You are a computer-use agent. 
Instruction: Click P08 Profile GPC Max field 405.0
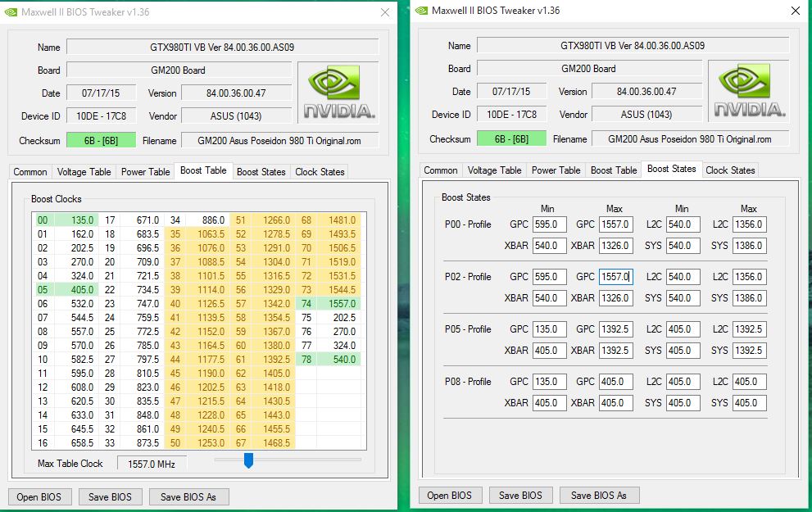click(615, 382)
